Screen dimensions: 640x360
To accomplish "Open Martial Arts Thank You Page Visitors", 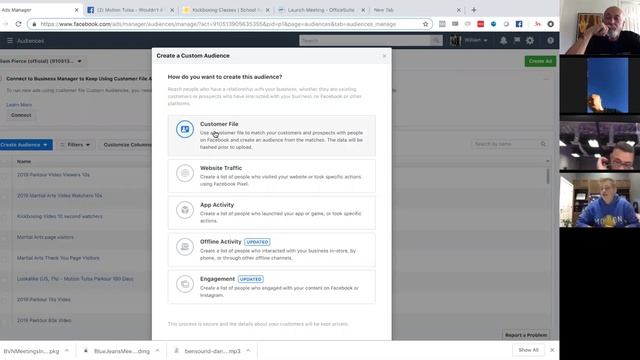I will click(x=58, y=258).
